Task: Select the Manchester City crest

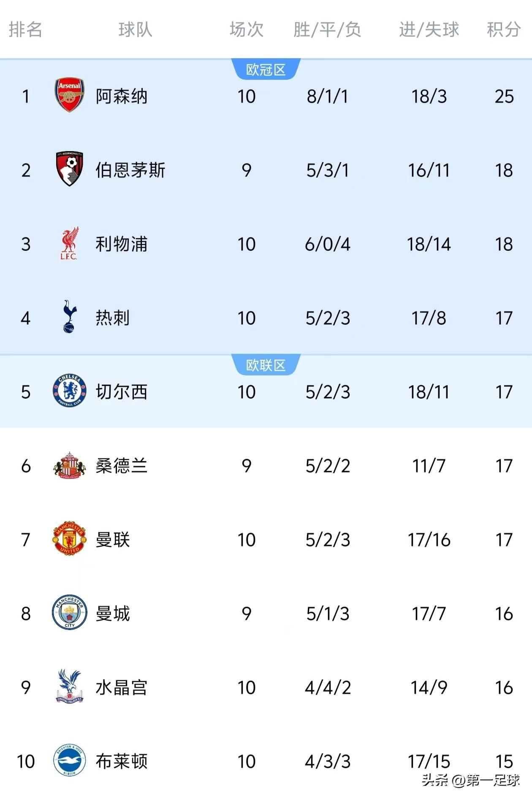Action: (70, 613)
